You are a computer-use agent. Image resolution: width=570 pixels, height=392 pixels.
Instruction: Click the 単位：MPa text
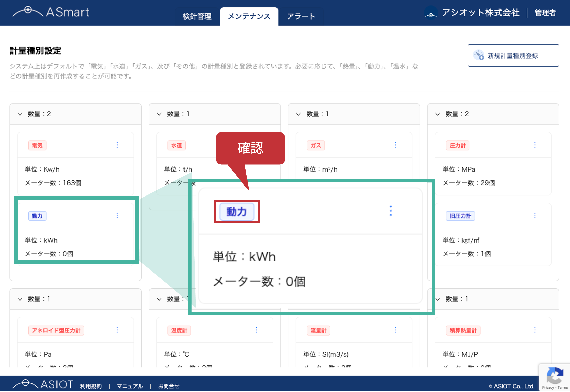pos(459,169)
